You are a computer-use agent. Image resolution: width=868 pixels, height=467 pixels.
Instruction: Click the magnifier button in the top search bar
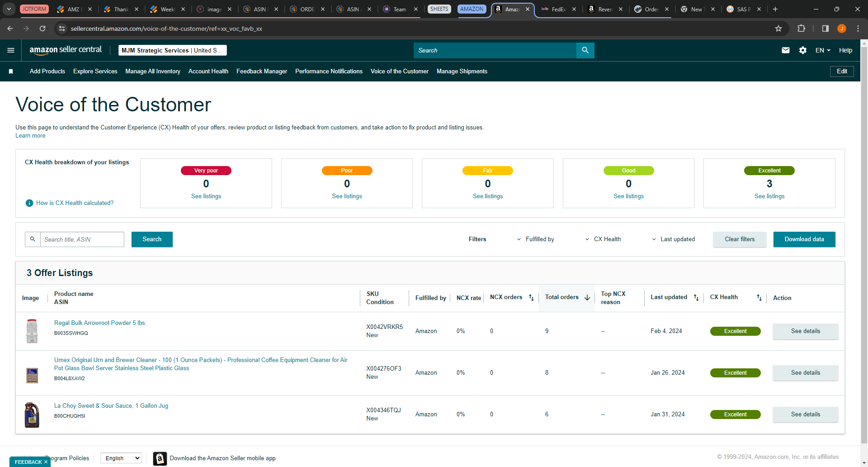click(x=585, y=50)
